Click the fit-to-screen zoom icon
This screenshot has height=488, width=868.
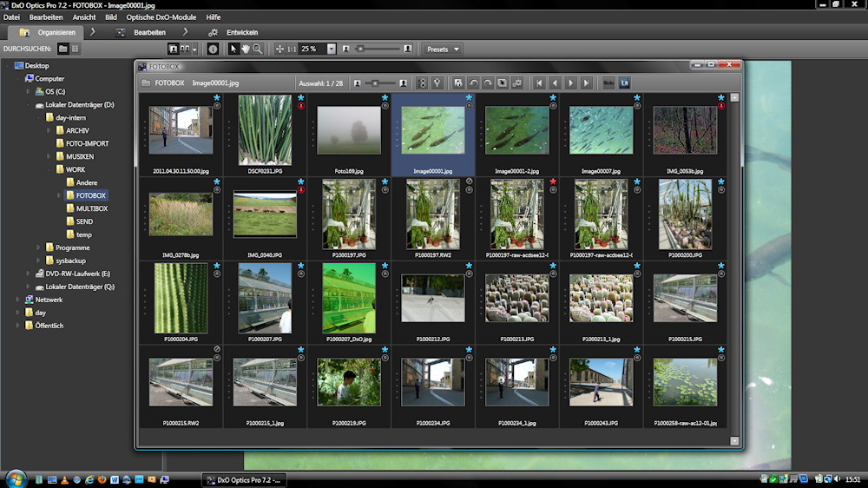pos(279,49)
